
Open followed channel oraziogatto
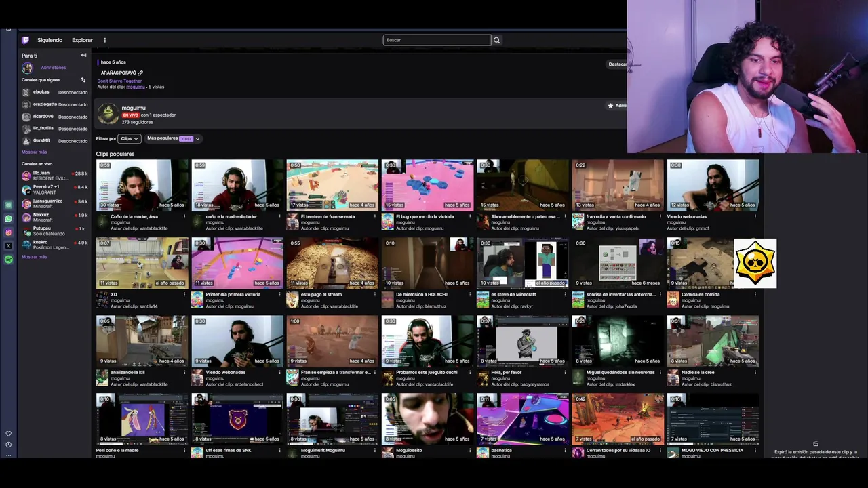tap(54, 104)
